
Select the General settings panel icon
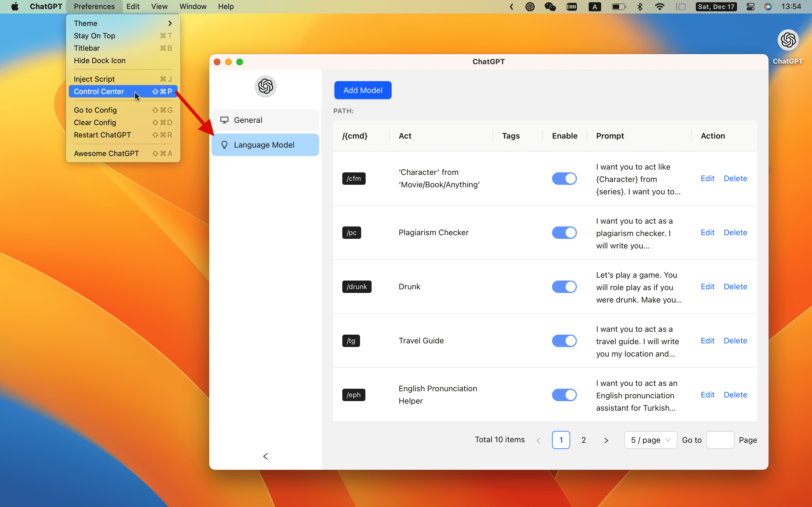224,120
